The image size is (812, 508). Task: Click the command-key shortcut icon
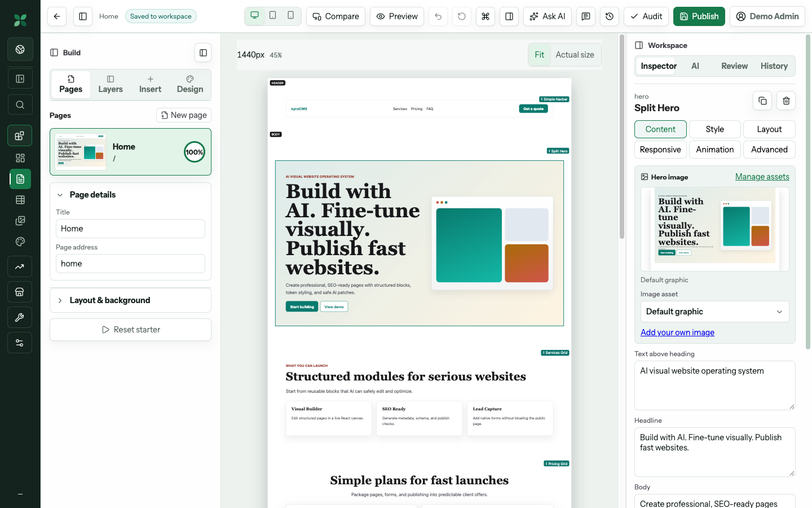click(x=486, y=16)
